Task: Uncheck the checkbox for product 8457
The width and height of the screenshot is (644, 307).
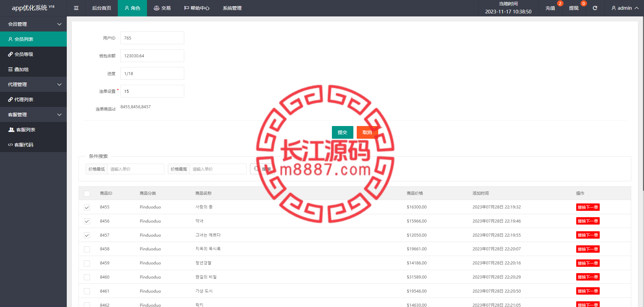Action: click(87, 235)
